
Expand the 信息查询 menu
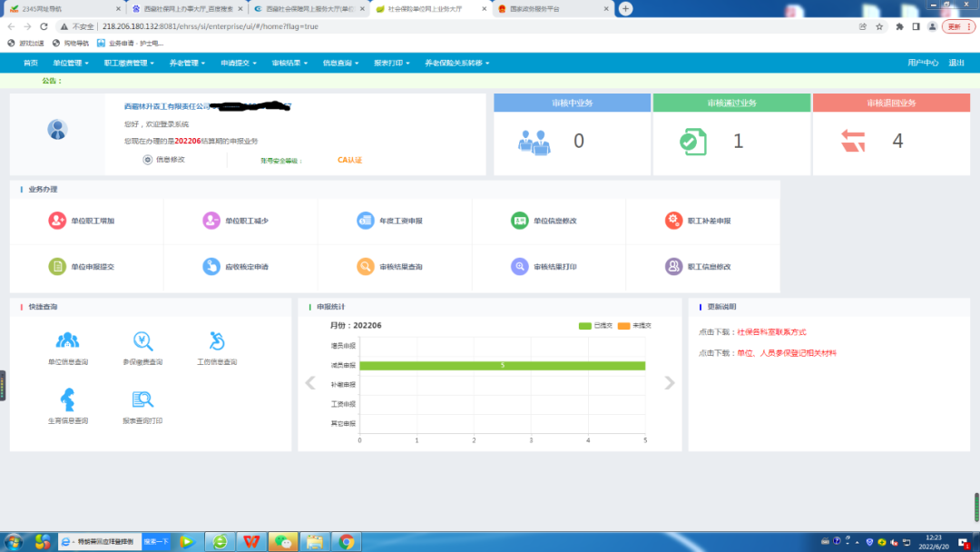pyautogui.click(x=340, y=63)
